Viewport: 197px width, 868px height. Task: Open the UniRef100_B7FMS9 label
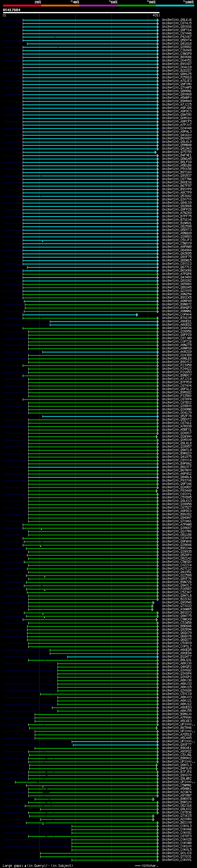point(177,382)
